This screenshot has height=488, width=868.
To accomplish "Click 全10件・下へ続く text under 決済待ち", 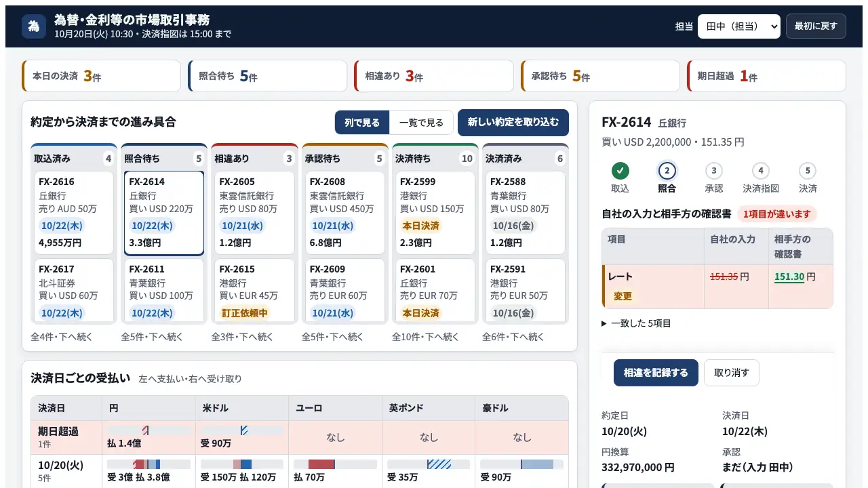I will pos(425,337).
